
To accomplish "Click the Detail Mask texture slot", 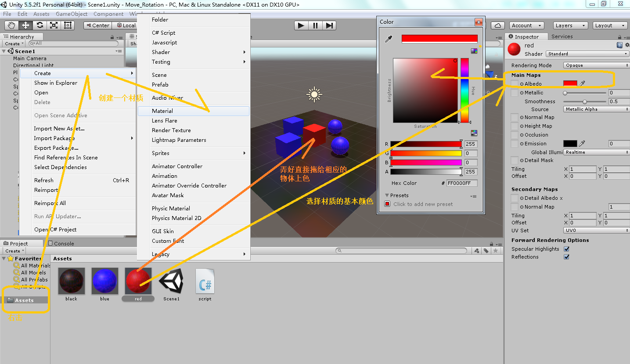I will [515, 160].
